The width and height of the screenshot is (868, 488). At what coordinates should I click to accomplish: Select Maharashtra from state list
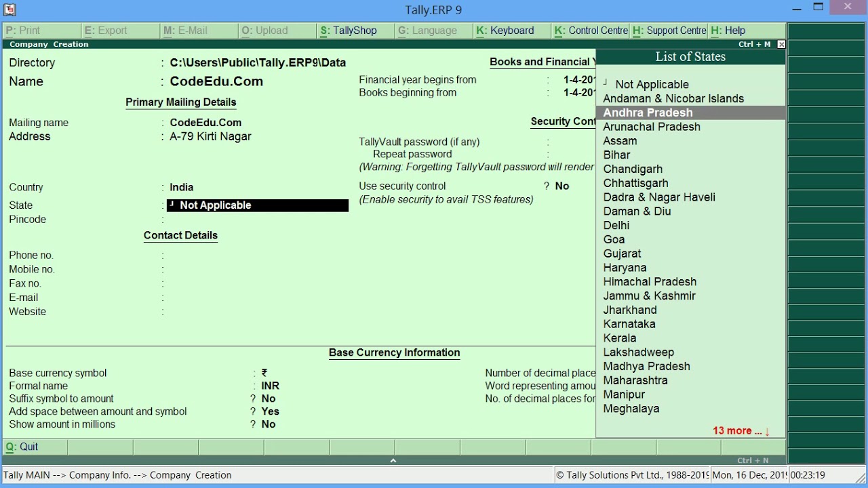point(635,381)
